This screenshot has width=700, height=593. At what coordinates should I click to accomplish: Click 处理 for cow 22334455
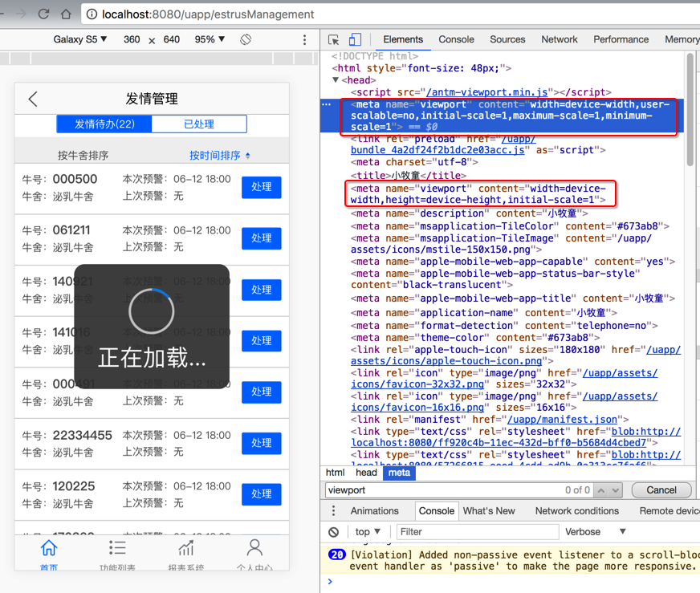[x=261, y=443]
